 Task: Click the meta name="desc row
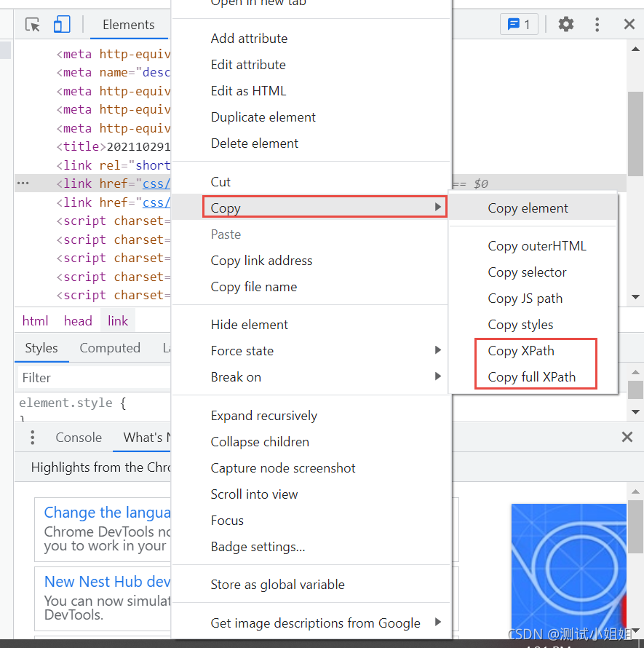pyautogui.click(x=114, y=72)
